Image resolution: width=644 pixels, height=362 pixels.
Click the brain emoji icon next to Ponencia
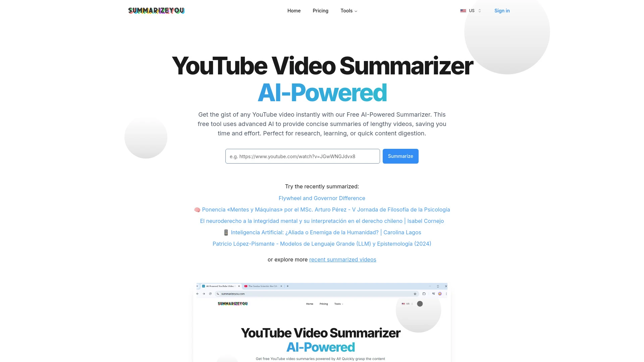coord(197,209)
